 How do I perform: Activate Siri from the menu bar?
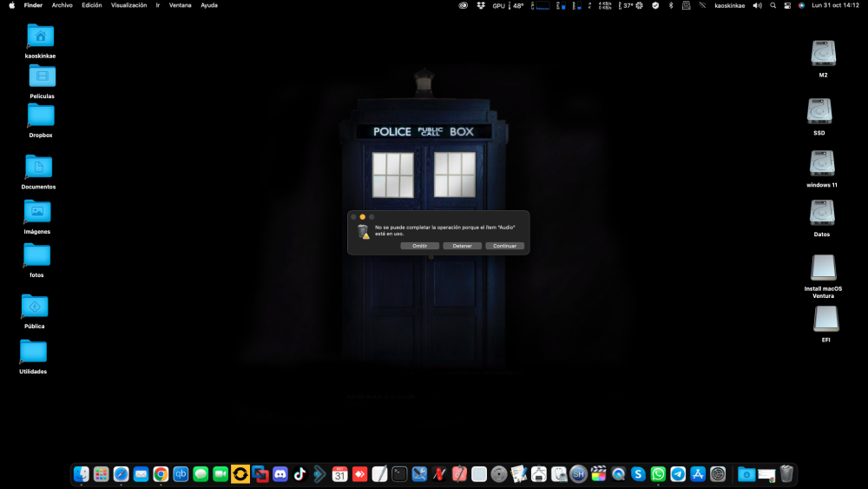pos(801,5)
